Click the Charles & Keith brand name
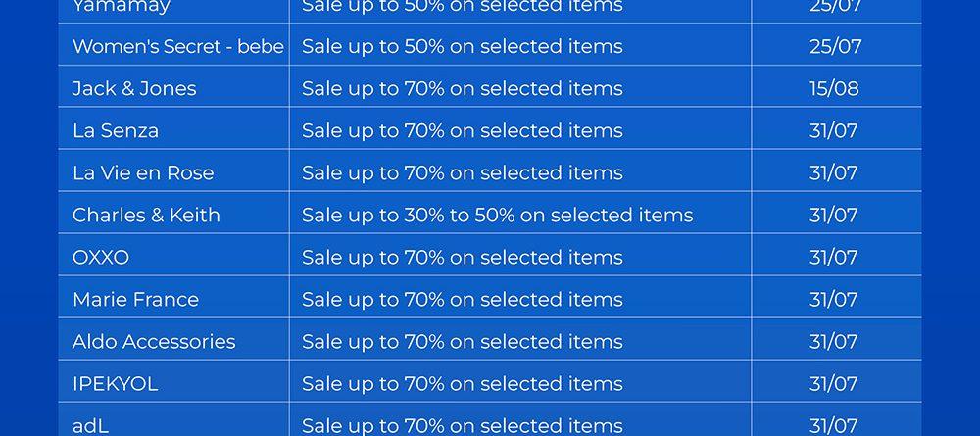The height and width of the screenshot is (436, 980). (146, 215)
